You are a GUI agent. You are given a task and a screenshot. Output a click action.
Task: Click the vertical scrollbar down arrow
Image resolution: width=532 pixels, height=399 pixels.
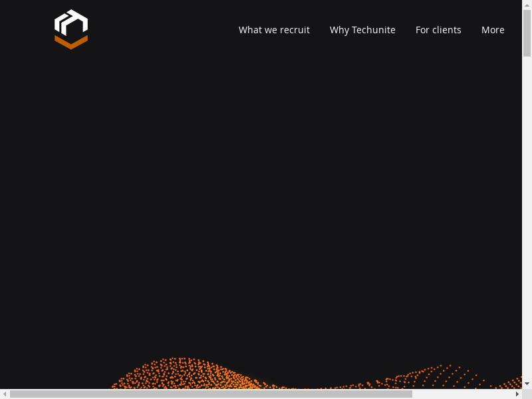527,384
